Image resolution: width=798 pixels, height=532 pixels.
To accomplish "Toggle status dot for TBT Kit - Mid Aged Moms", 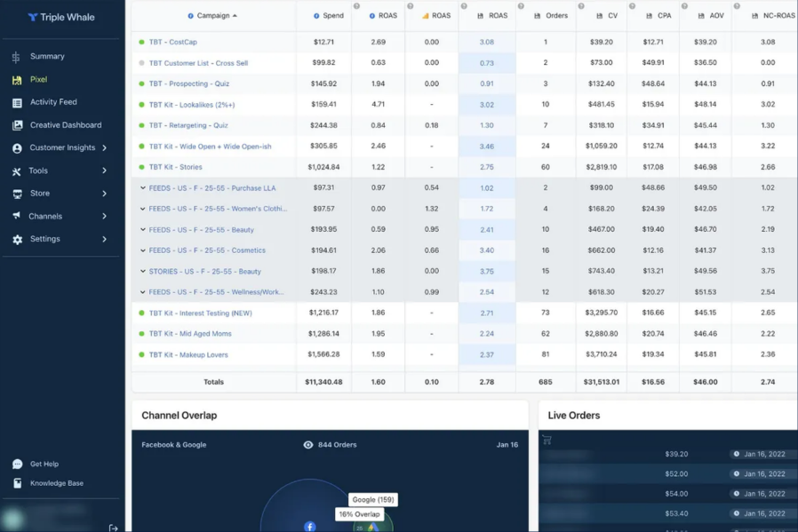I will 141,334.
